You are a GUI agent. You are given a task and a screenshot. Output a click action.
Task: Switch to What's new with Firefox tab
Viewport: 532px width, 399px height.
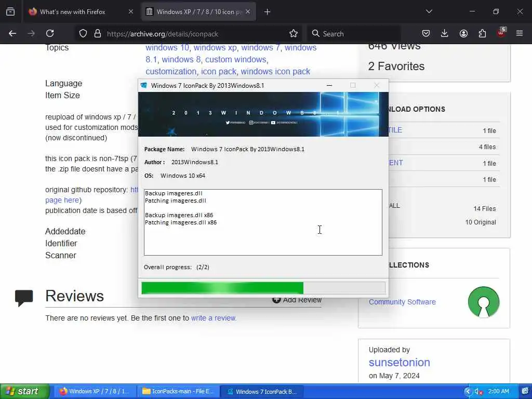coord(82,12)
